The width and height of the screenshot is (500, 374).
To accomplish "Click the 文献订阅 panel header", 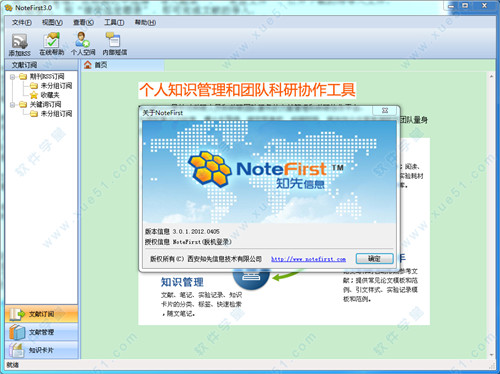I will point(41,65).
